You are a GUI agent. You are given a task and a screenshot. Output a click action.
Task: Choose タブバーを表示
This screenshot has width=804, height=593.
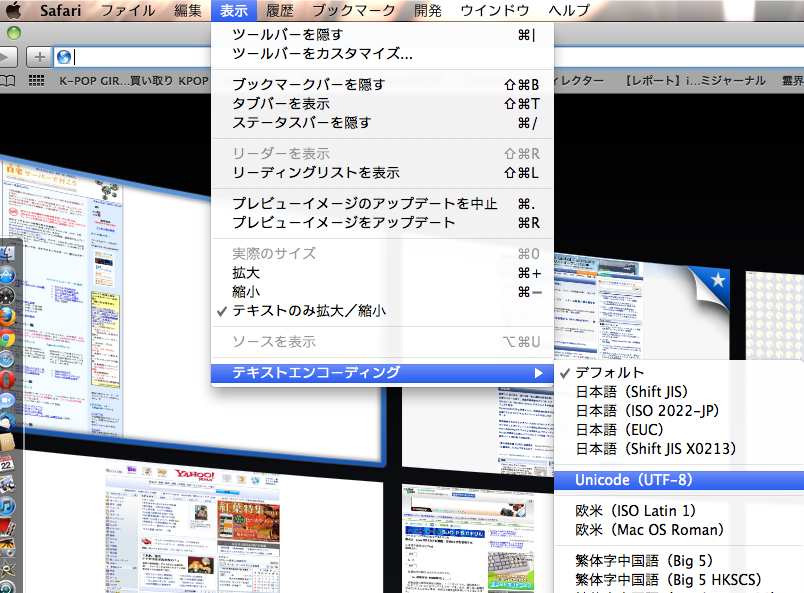pyautogui.click(x=383, y=104)
